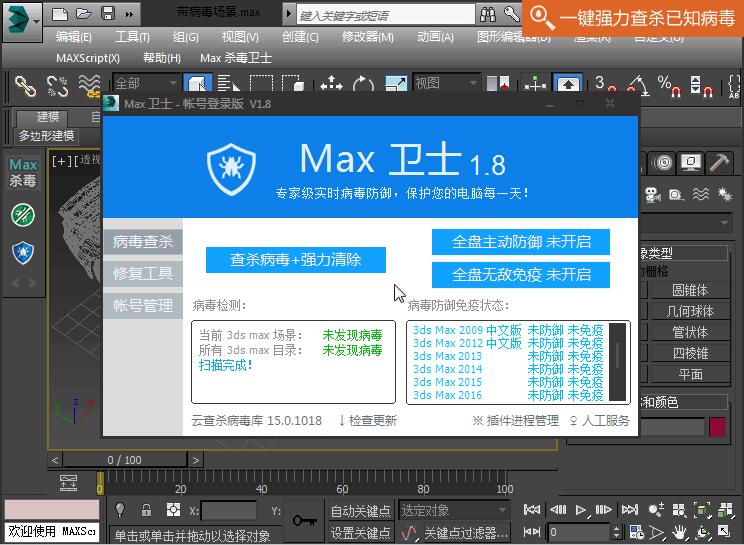Open the reference coordinate 视图 dropdown

446,83
